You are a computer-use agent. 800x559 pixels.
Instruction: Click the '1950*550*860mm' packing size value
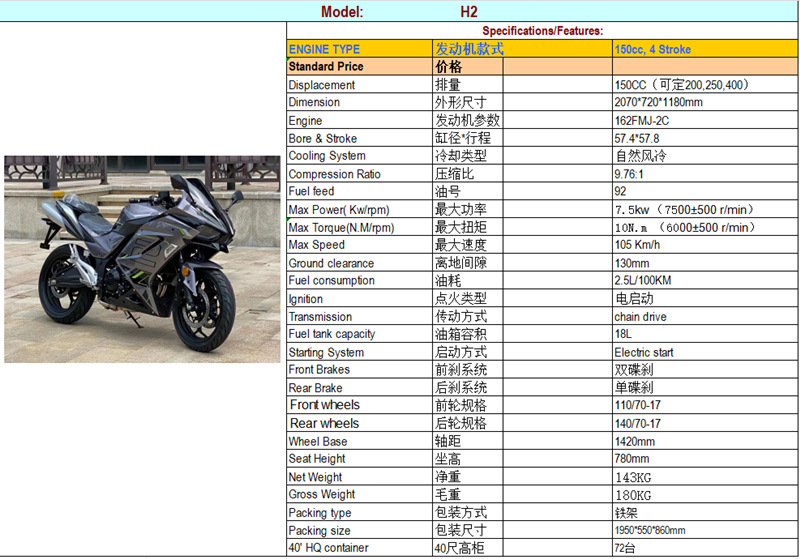coord(649,530)
